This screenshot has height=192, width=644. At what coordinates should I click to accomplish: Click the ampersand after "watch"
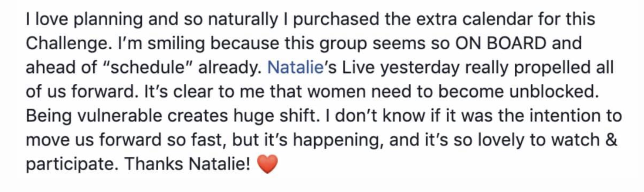coord(611,140)
